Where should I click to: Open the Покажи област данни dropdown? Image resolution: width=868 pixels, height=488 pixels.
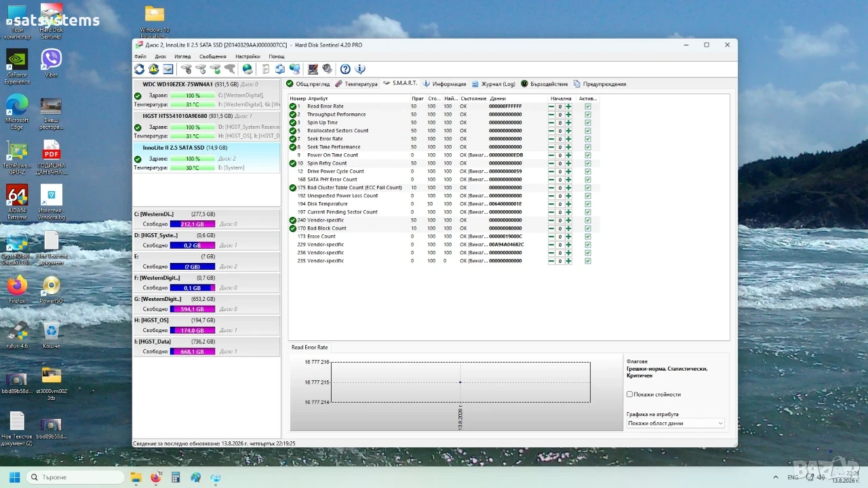pos(675,423)
